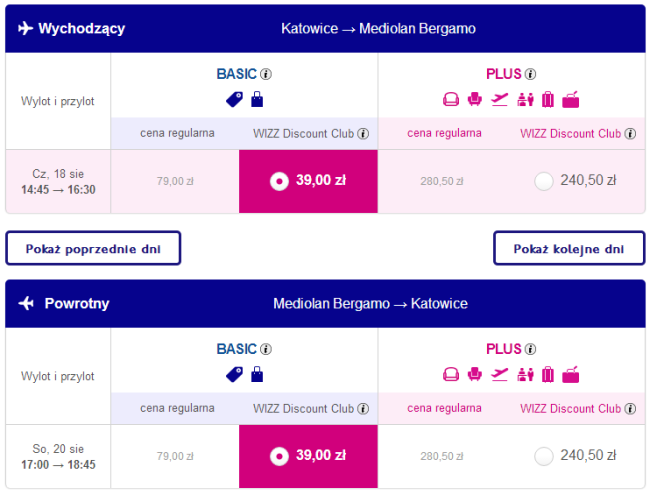
Task: Choose return PLUS regular price 280,50 zł
Action: (x=443, y=456)
